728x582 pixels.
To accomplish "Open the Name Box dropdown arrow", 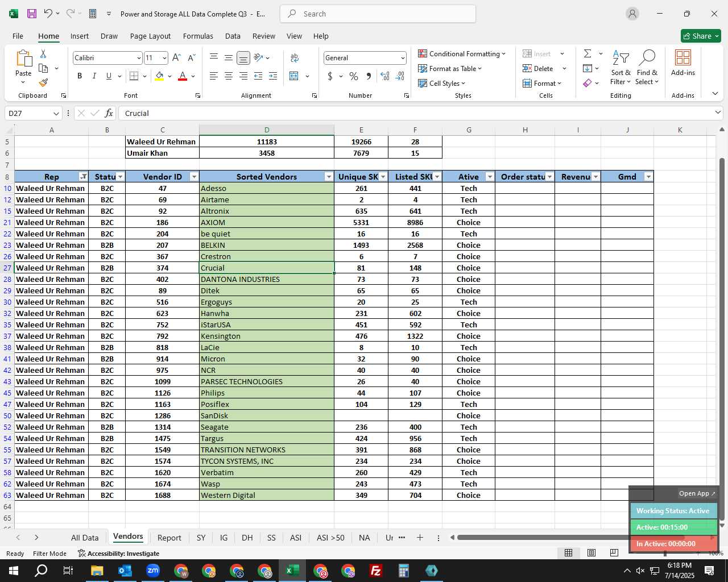I will [56, 113].
